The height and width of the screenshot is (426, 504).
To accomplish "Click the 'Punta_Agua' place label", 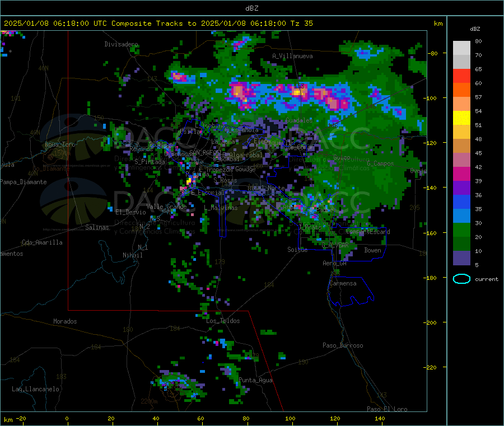I will [255, 380].
